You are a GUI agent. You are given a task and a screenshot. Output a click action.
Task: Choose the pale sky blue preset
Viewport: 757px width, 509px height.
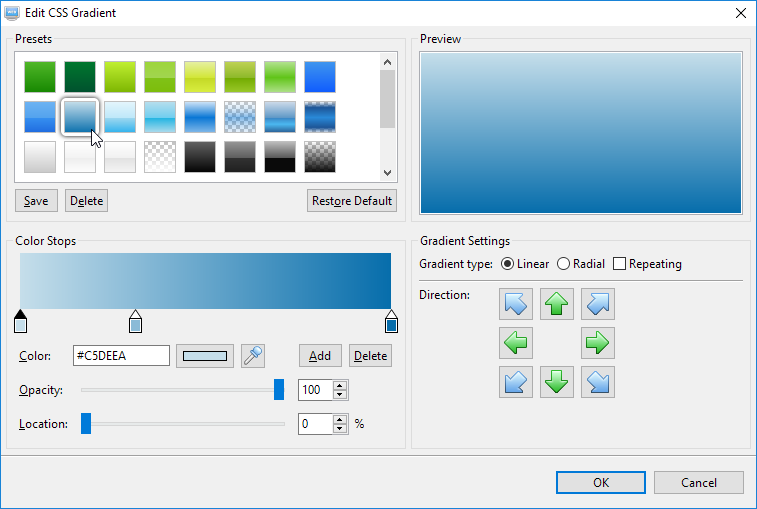[x=120, y=117]
